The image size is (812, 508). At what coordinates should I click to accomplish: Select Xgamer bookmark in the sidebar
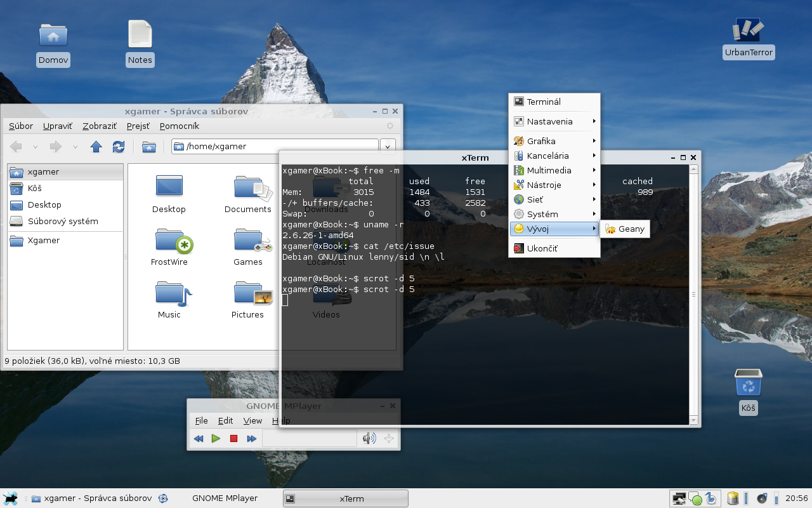65,241
